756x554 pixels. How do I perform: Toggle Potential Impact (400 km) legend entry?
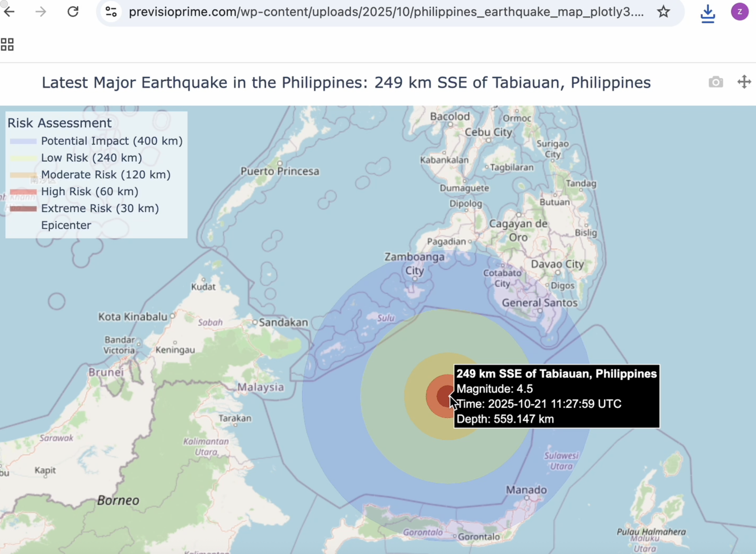[x=112, y=141]
